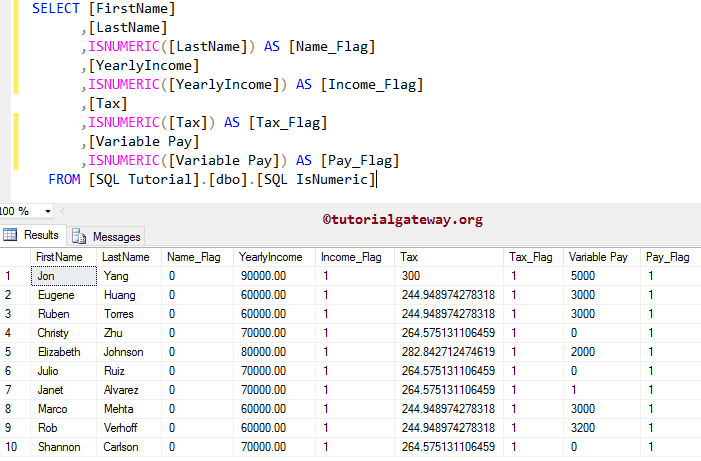The width and height of the screenshot is (701, 461).
Task: Click the LastName cell 'Yang'
Action: tap(129, 276)
